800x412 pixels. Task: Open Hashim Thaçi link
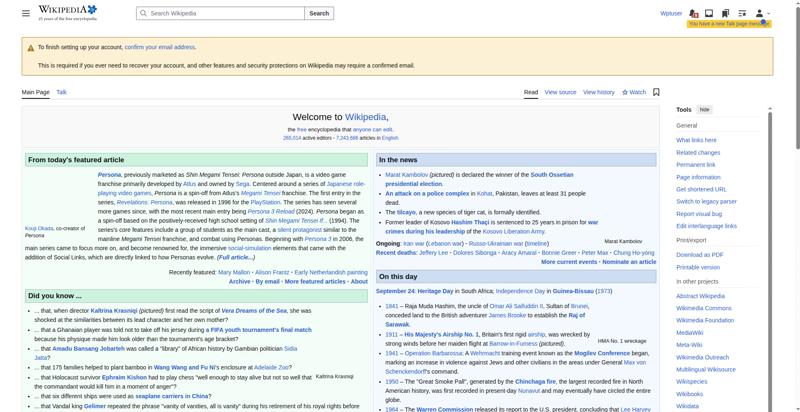pyautogui.click(x=470, y=222)
